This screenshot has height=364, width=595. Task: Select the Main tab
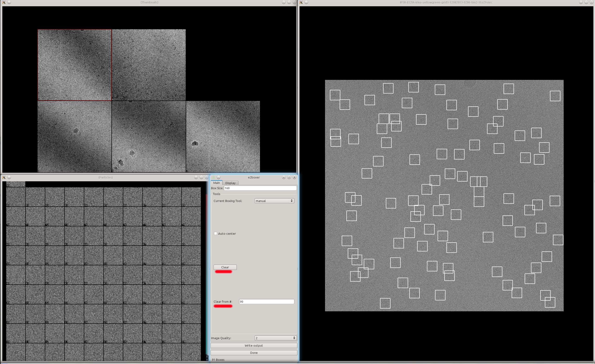pyautogui.click(x=216, y=183)
